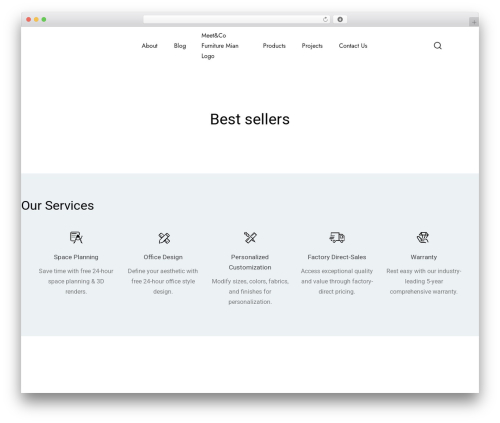Click the Space Planning icon
Image resolution: width=500 pixels, height=423 pixels.
[76, 237]
